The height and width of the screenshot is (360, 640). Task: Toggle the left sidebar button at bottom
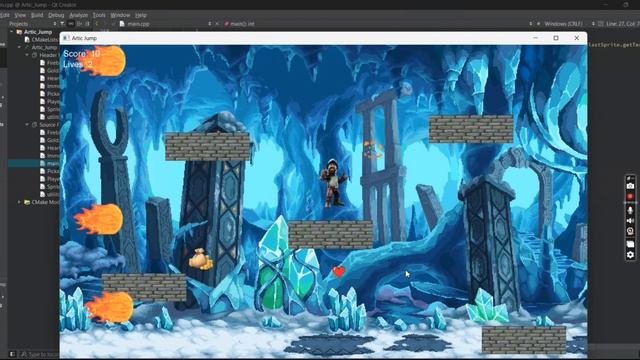[12, 354]
